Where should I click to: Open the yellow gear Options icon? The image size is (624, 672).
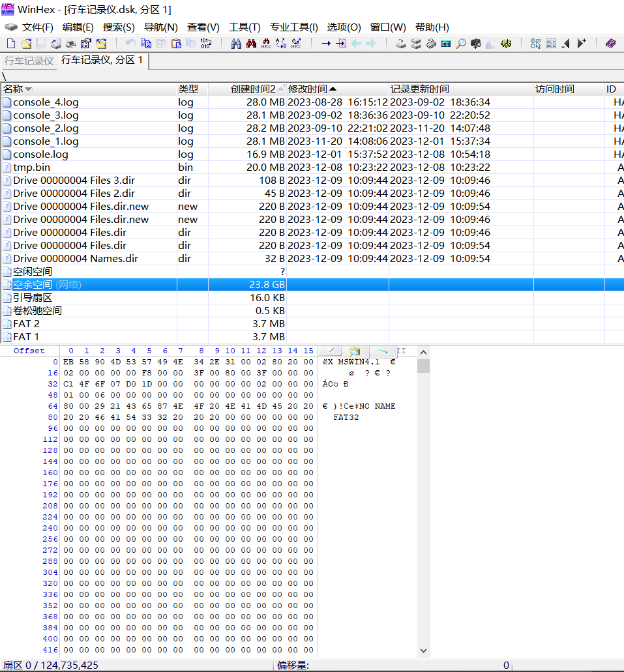pyautogui.click(x=506, y=43)
